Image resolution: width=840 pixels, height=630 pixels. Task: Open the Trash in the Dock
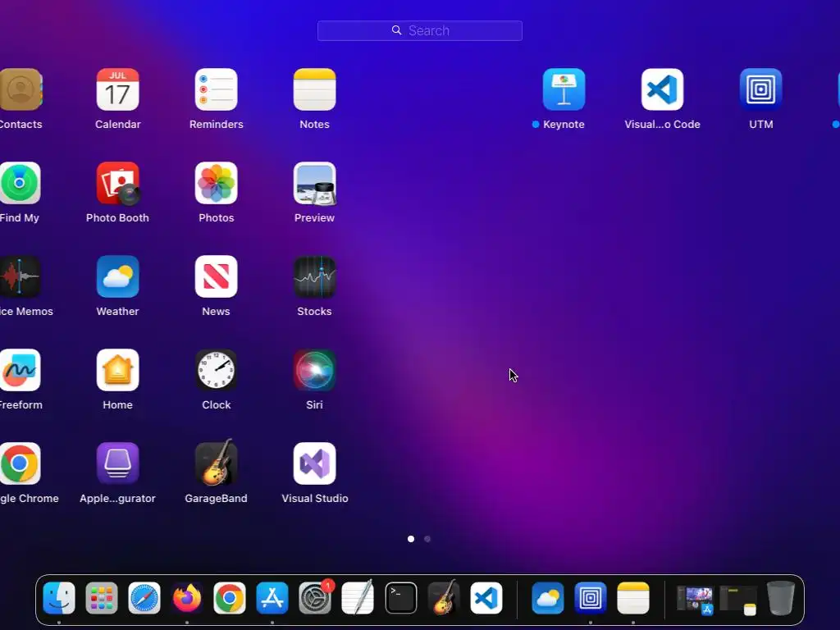tap(781, 597)
